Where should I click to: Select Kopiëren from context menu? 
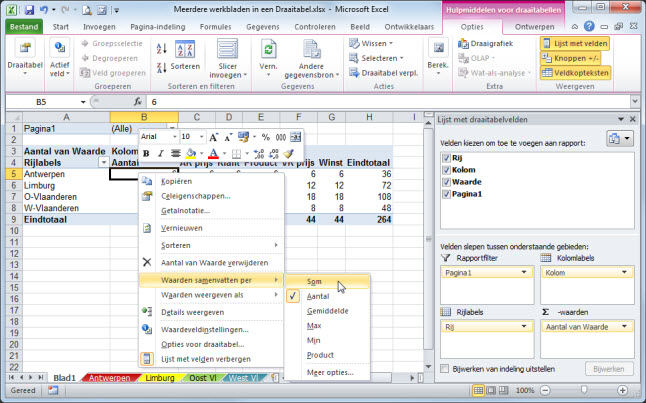pyautogui.click(x=176, y=181)
